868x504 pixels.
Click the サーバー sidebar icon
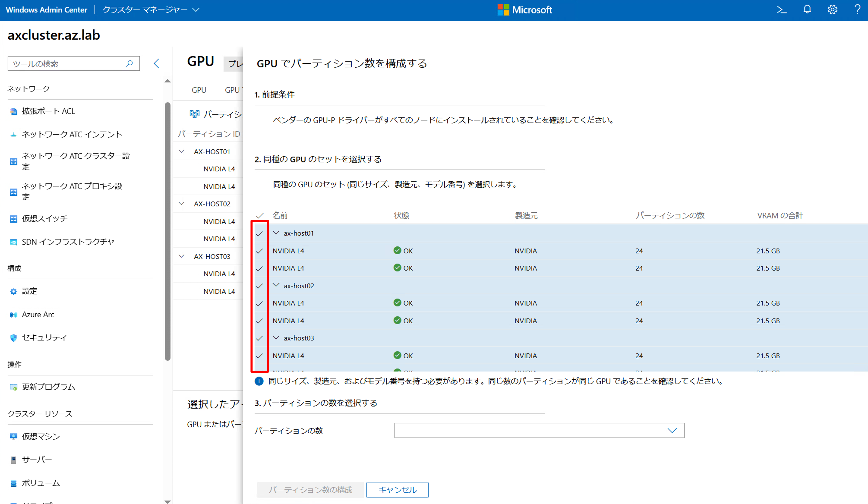tap(13, 460)
